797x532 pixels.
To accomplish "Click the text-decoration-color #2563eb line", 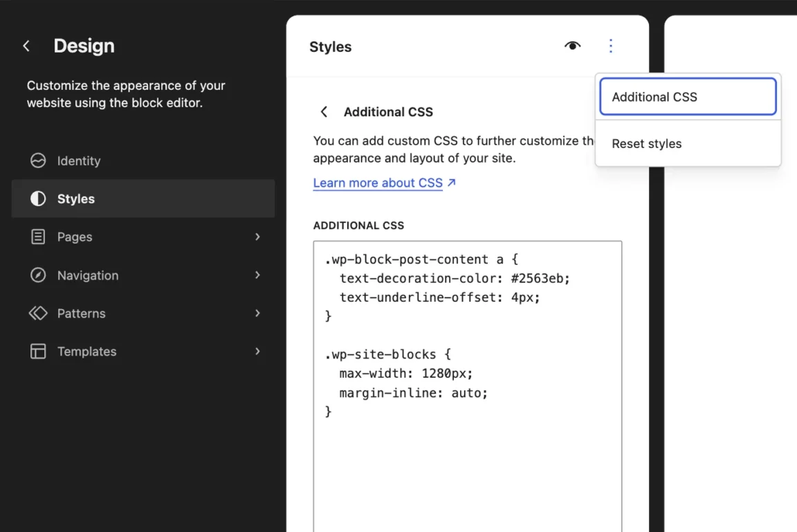I will point(455,278).
